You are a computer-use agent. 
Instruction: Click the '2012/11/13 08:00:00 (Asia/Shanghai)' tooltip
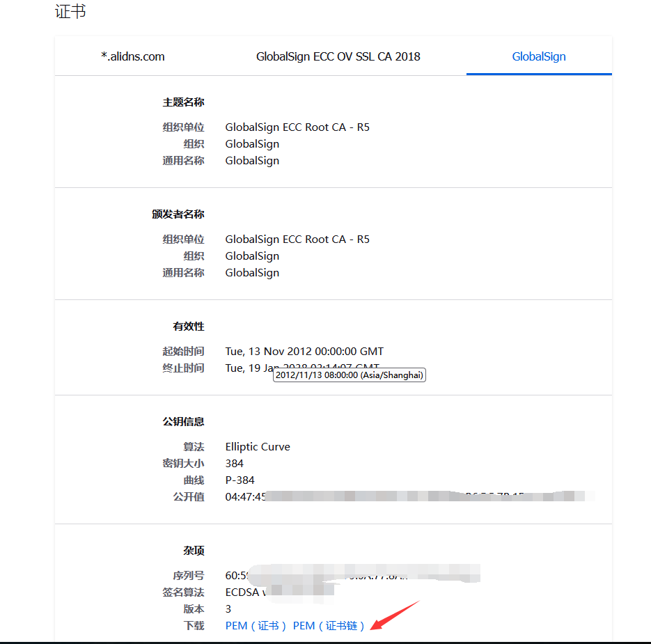tap(349, 375)
